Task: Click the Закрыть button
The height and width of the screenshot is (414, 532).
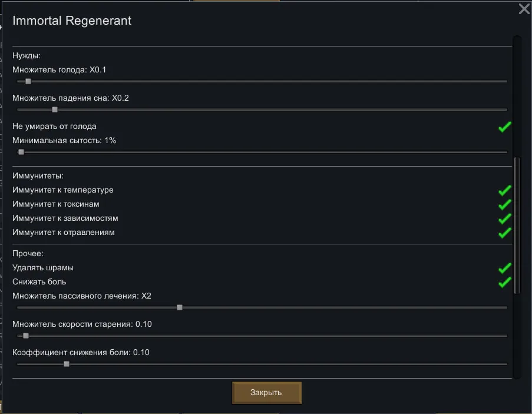Action: pyautogui.click(x=267, y=392)
